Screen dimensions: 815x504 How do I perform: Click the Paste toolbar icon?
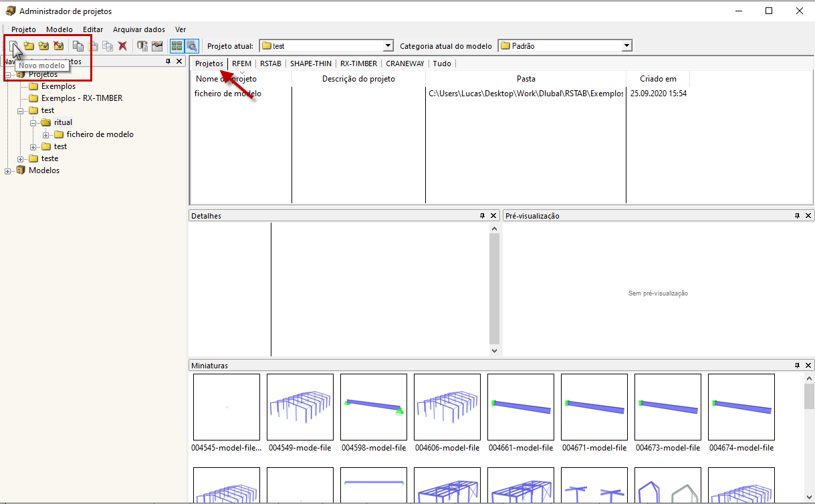pos(93,46)
